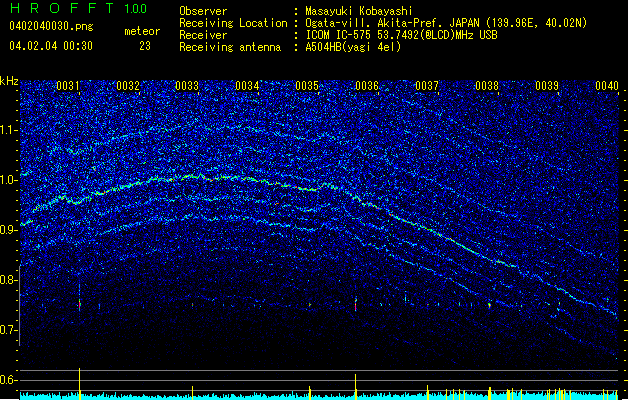This screenshot has width=629, height=400.
Task: Select the filename 0402040030.png
Action: (x=51, y=26)
